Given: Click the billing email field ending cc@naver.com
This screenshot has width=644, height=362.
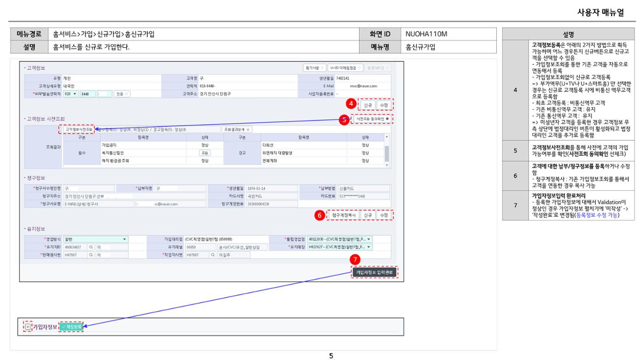Looking at the screenshot, I should tap(171, 204).
